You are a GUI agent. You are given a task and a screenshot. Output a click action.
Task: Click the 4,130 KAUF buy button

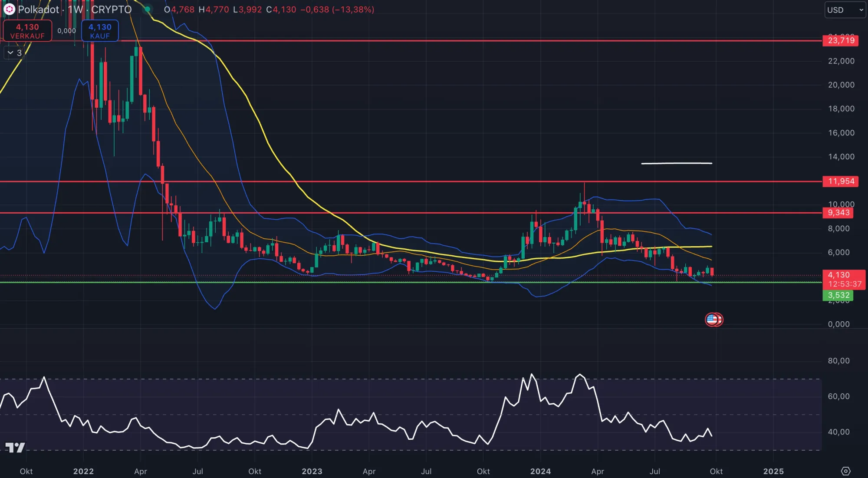[x=100, y=31]
